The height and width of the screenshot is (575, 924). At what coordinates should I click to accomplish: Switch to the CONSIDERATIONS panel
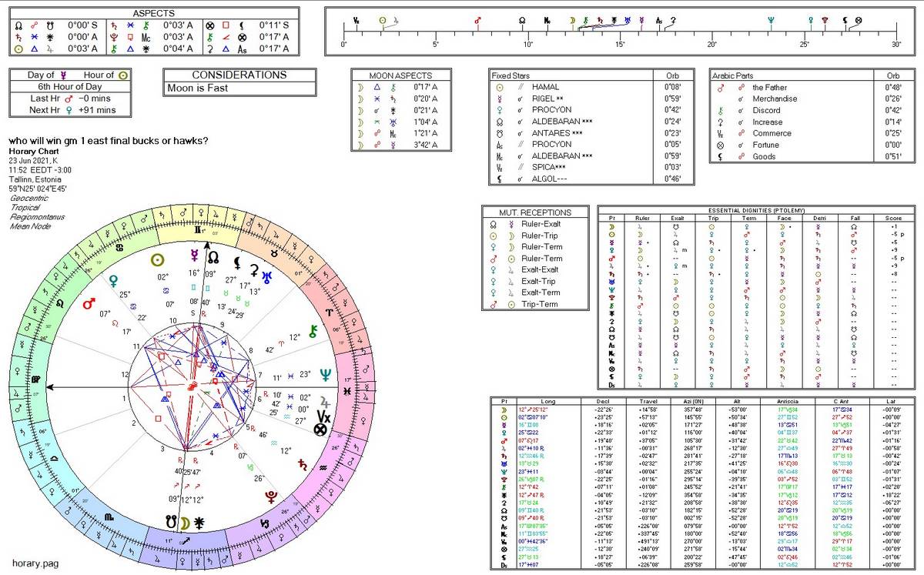coord(239,75)
